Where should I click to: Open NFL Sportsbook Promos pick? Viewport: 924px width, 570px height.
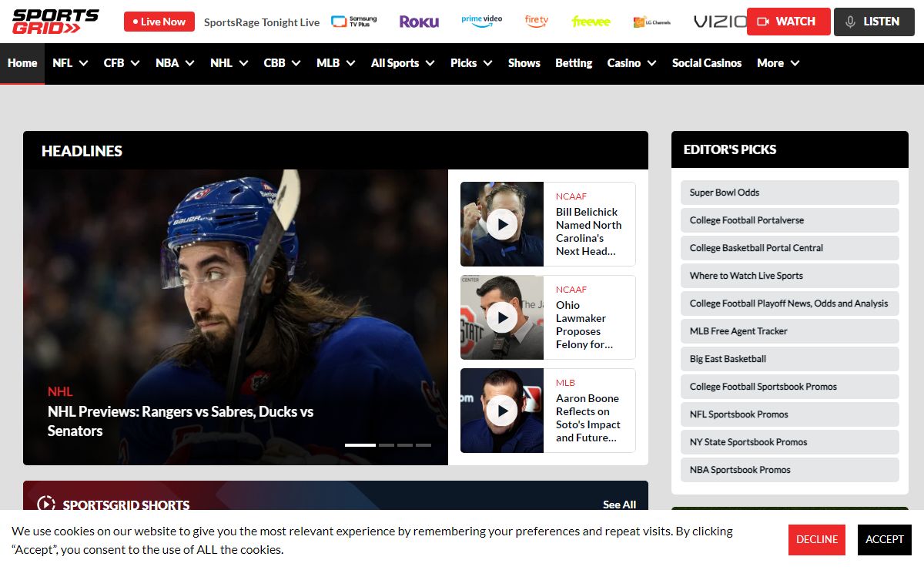click(x=790, y=414)
